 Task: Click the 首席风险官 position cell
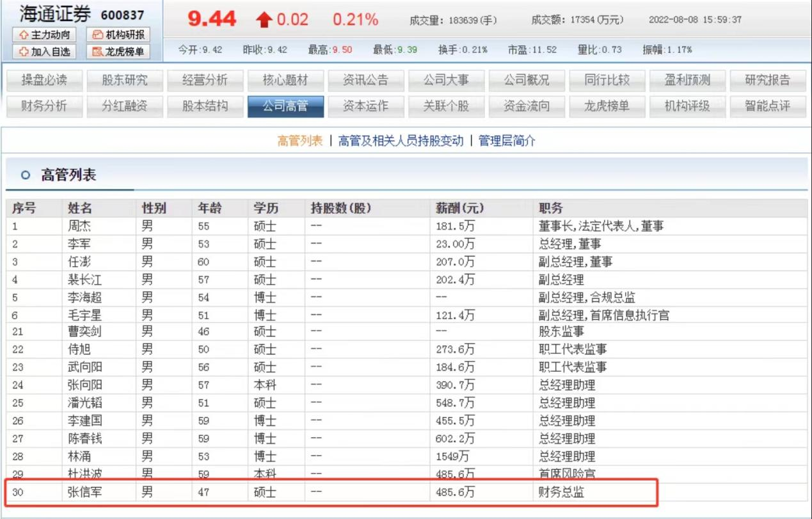point(567,474)
